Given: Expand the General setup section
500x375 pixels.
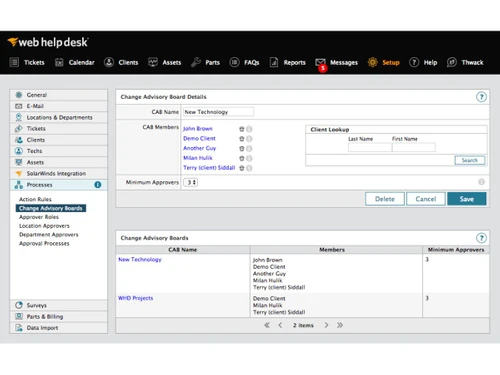Looking at the screenshot, I should 59,95.
